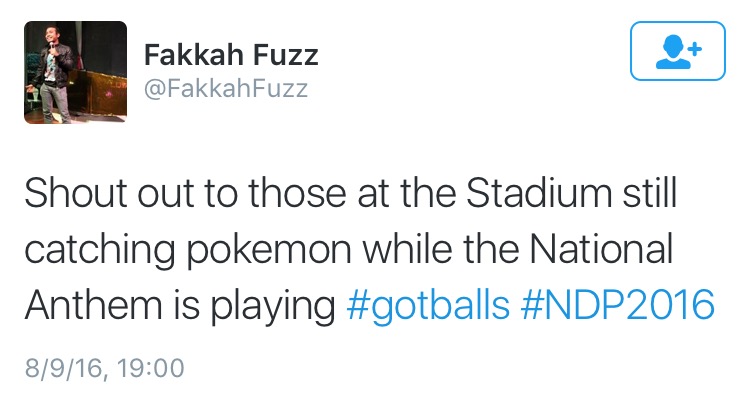Open the Fakkah Fuzz display name
Viewport: 750px width, 410px height.
pos(231,54)
